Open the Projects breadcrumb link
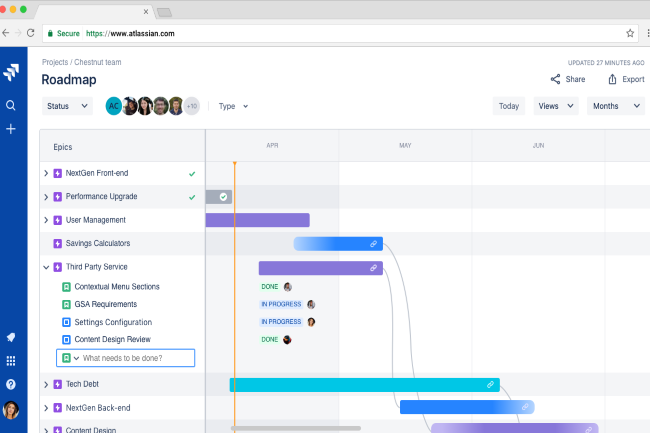Image resolution: width=650 pixels, height=433 pixels. [x=55, y=62]
